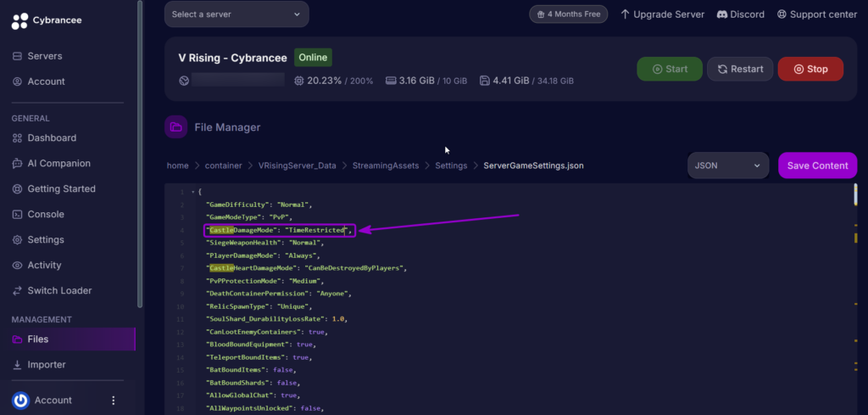
Task: Click the Servers stack icon
Action: pyautogui.click(x=17, y=56)
